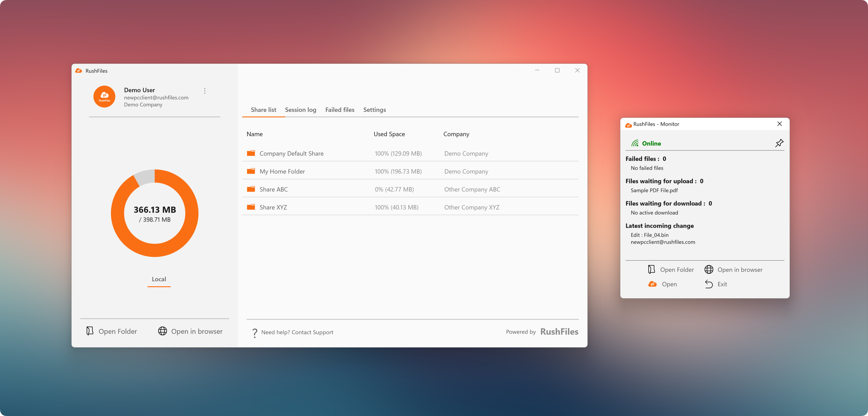Select the My Home Folder share row

coord(282,172)
